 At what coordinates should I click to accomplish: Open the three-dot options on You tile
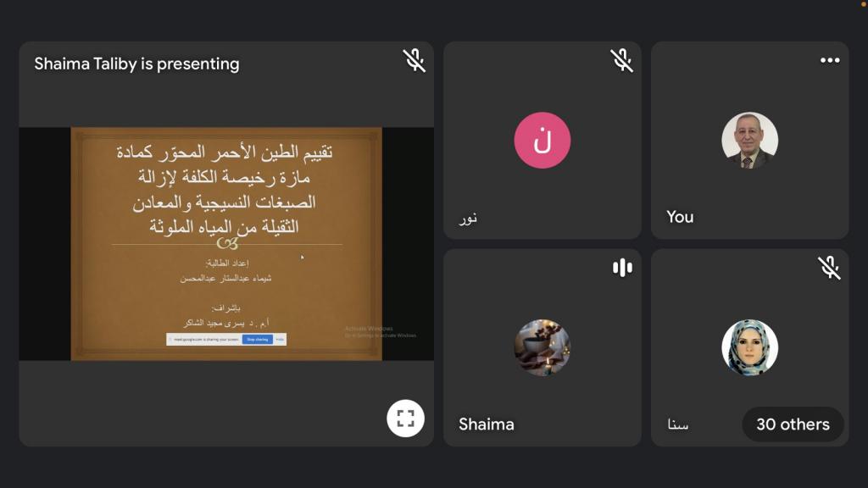click(x=830, y=60)
